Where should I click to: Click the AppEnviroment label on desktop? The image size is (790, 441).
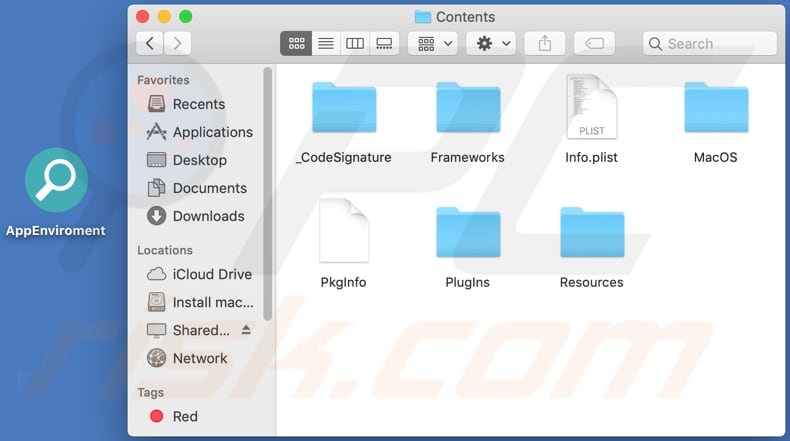(x=56, y=231)
